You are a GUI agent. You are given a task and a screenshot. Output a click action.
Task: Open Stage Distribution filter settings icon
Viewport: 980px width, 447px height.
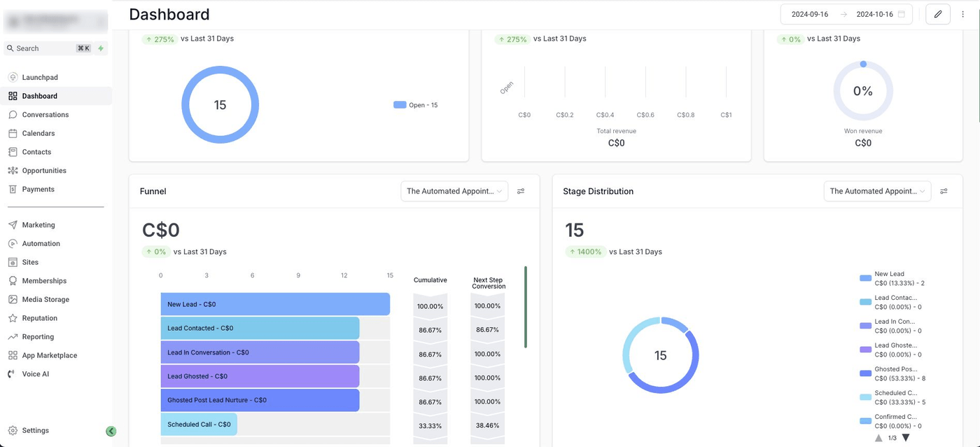[944, 191]
